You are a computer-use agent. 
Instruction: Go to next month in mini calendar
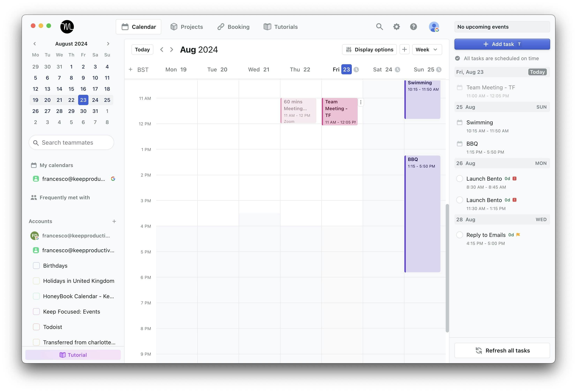pyautogui.click(x=108, y=44)
